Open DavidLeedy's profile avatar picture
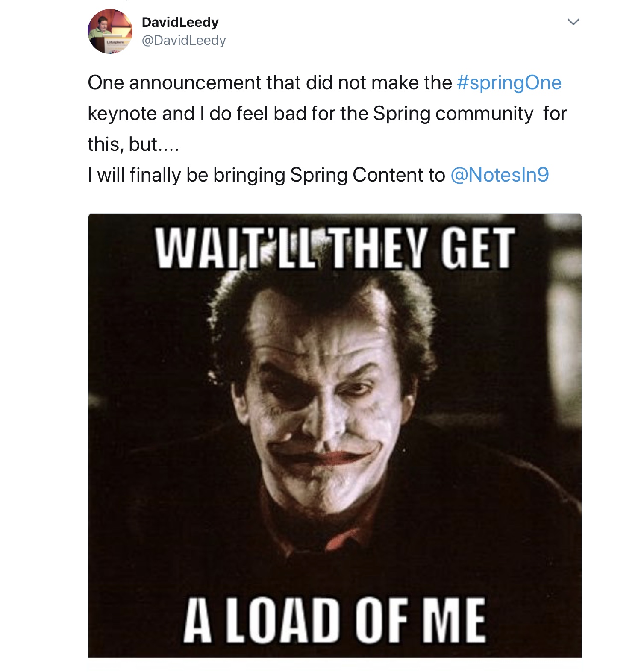The height and width of the screenshot is (672, 644). 110,31
